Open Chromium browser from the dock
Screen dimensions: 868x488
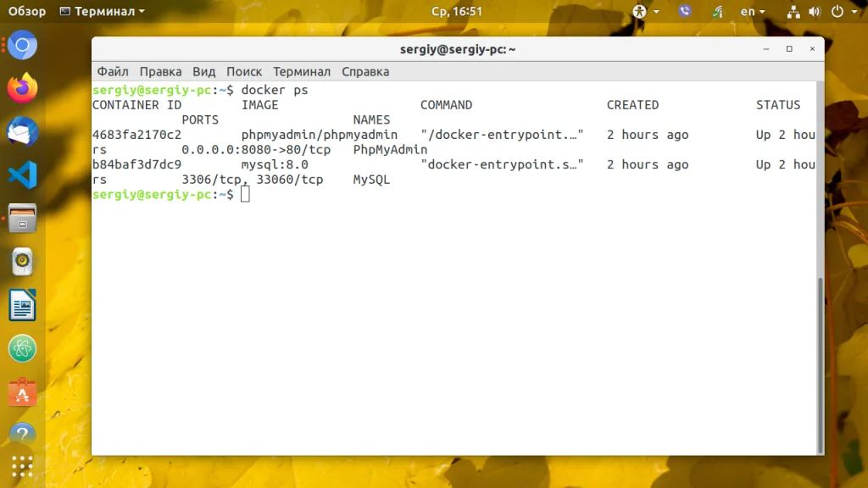(22, 45)
